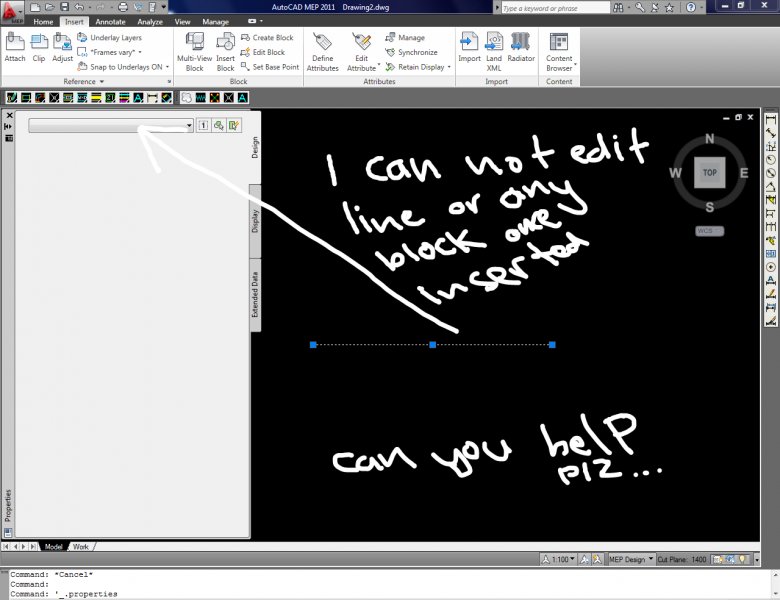Image resolution: width=780 pixels, height=600 pixels.
Task: Click the Subscription Center key icon
Action: [x=640, y=7]
